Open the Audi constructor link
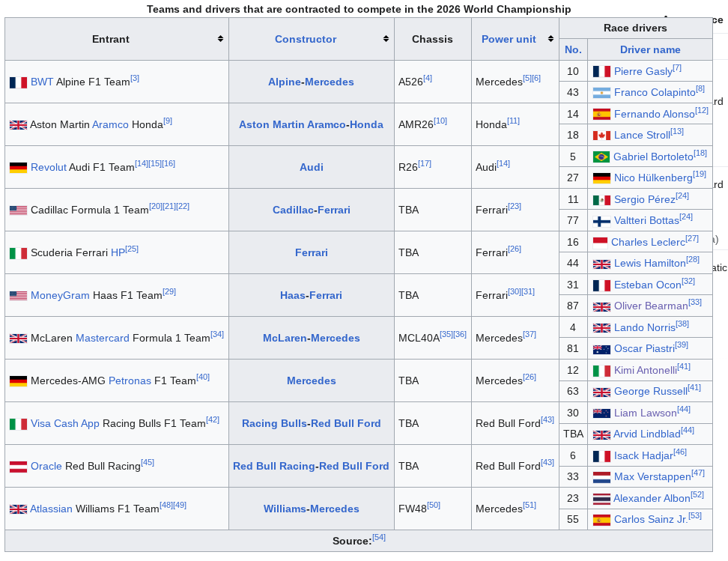The image size is (728, 561). [312, 168]
